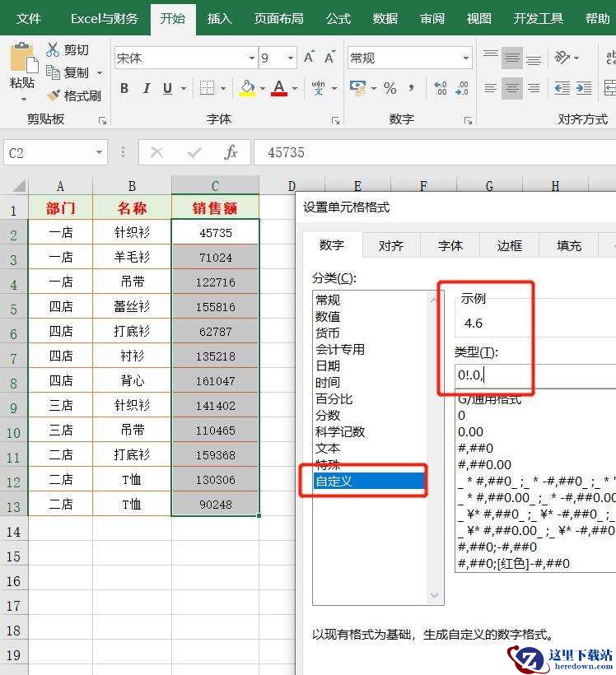Toggle Center horizontal alignment
The height and width of the screenshot is (675, 616).
coord(512,88)
